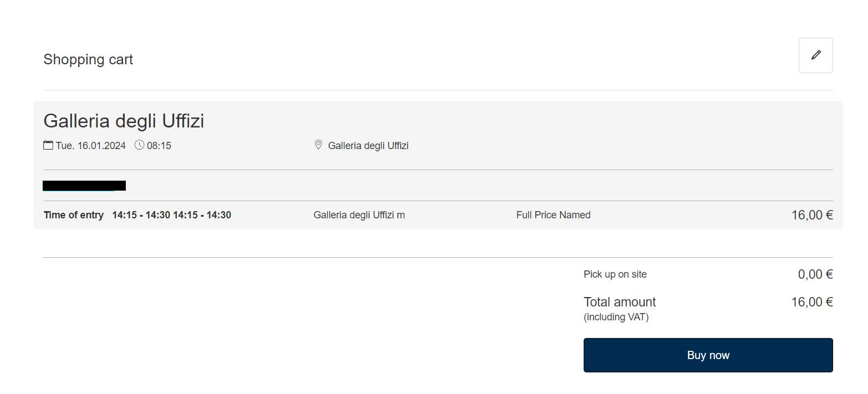868x394 pixels.
Task: Click the location pin icon
Action: 318,145
